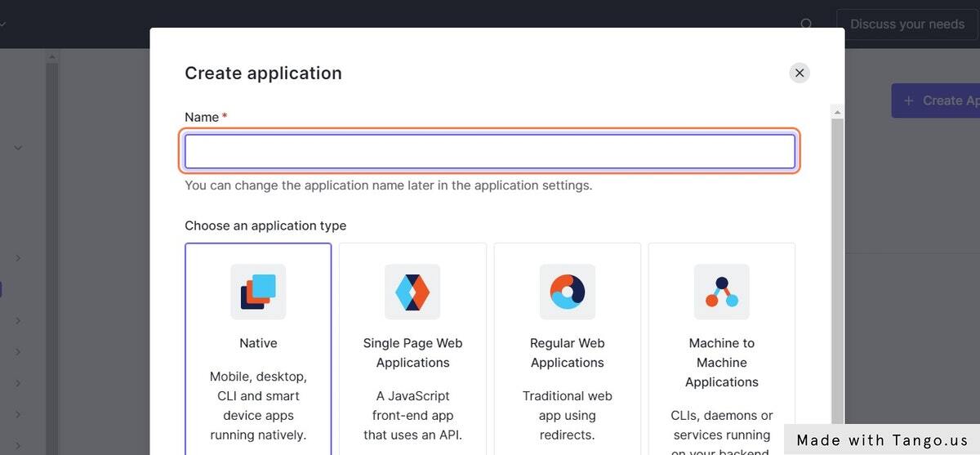Click the Machine to Machine nodes icon

point(722,292)
